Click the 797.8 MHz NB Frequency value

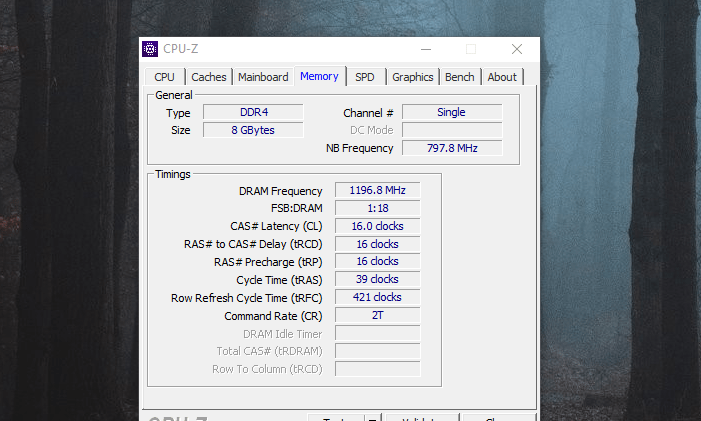[x=452, y=148]
